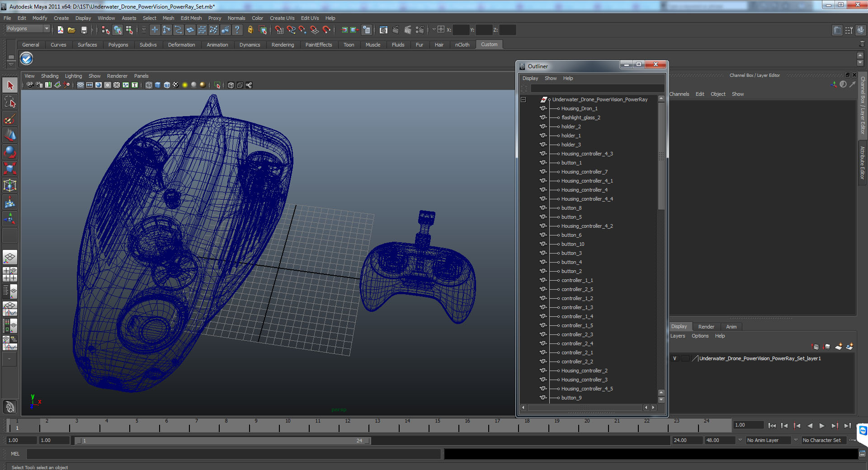Toggle the grid display in viewport
Screen dimensions: 868x470
coord(80,85)
